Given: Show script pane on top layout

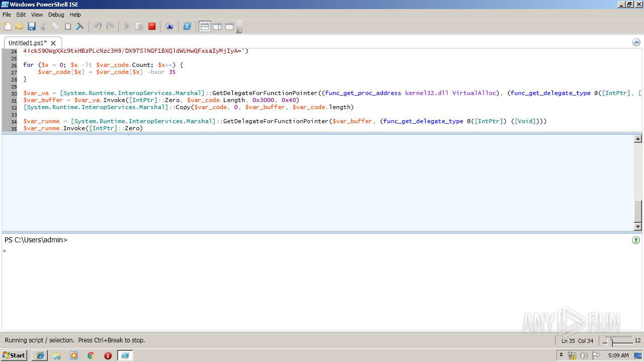Looking at the screenshot, I should pyautogui.click(x=205, y=27).
